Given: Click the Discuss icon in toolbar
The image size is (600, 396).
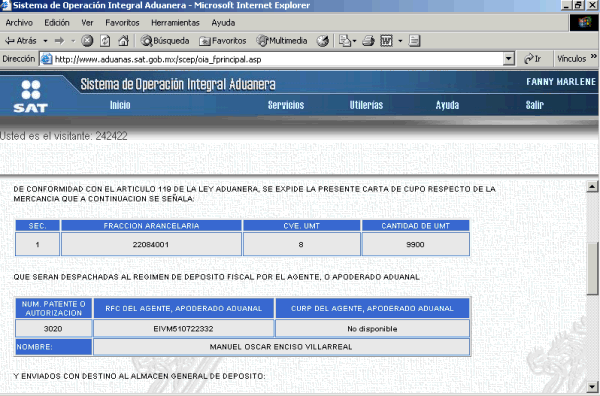Looking at the screenshot, I should pos(414,41).
